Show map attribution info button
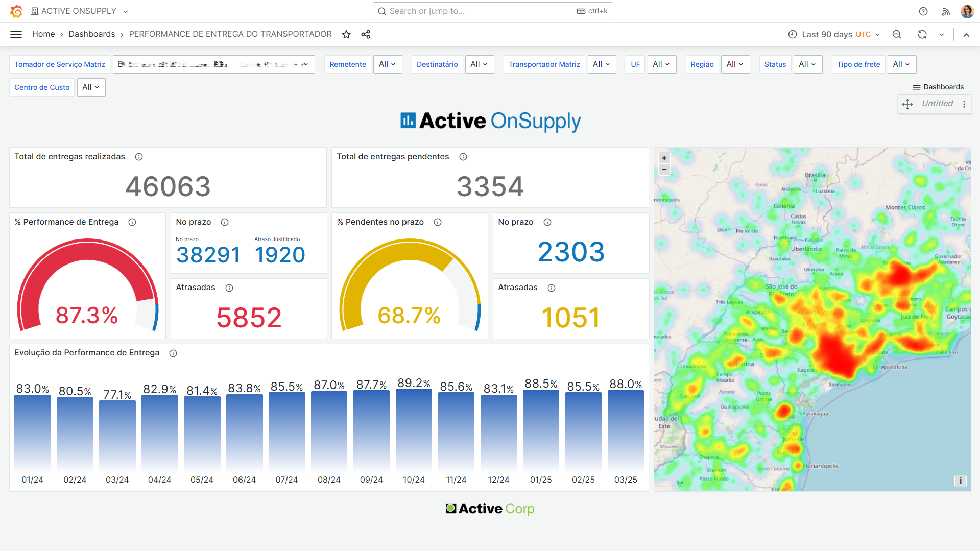 (961, 481)
